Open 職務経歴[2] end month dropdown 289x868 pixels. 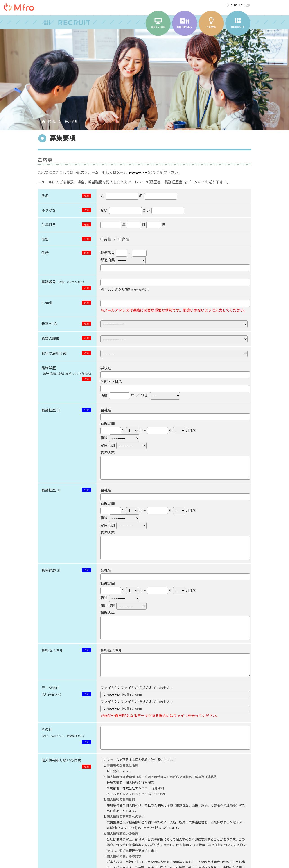[x=179, y=510]
